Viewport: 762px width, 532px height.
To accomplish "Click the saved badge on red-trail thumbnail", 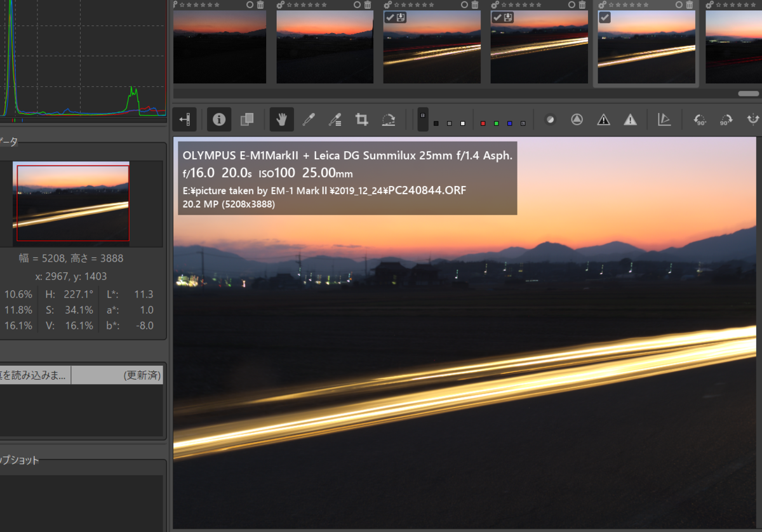I will tap(401, 17).
